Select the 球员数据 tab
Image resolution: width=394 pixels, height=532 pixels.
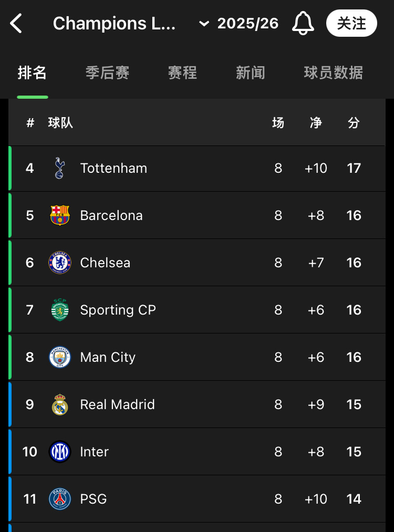coord(333,72)
